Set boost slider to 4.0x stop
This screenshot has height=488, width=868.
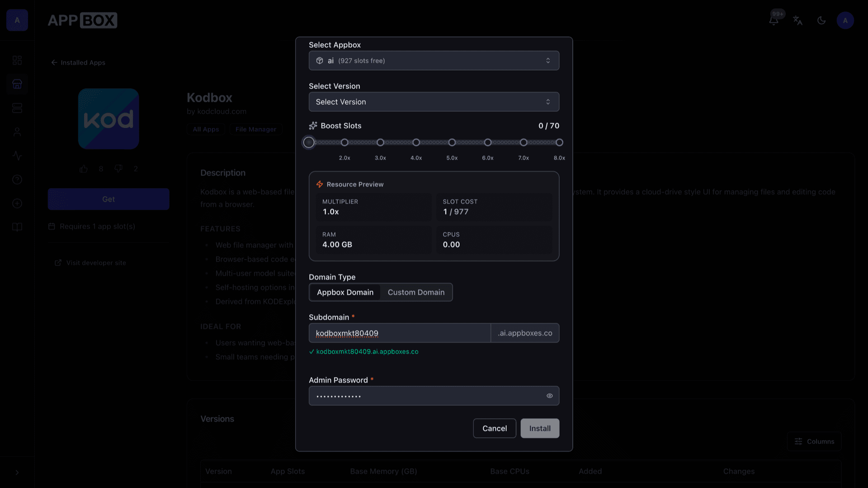pyautogui.click(x=416, y=142)
